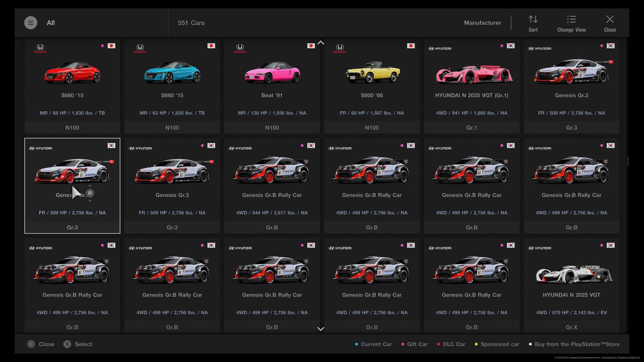644x362 pixels.
Task: Click Hyundai logo on highlighted Genesis Gr.3 card
Action: point(40,148)
